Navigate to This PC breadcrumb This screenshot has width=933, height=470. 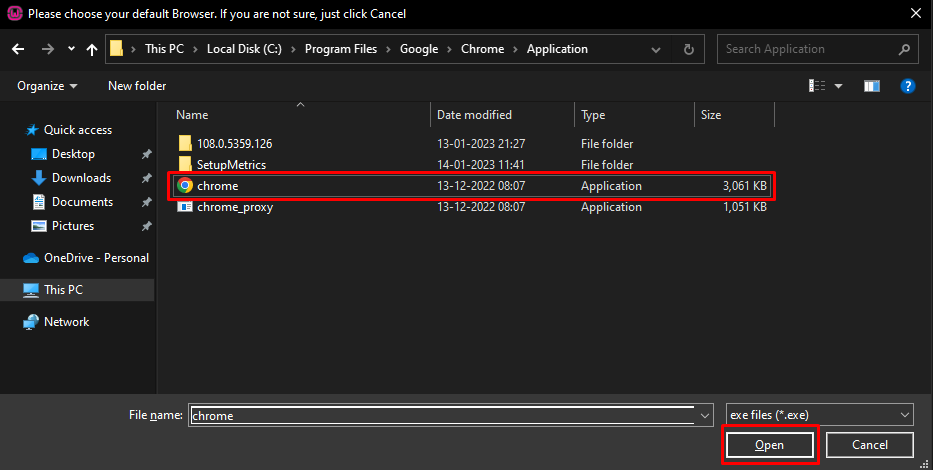[164, 49]
